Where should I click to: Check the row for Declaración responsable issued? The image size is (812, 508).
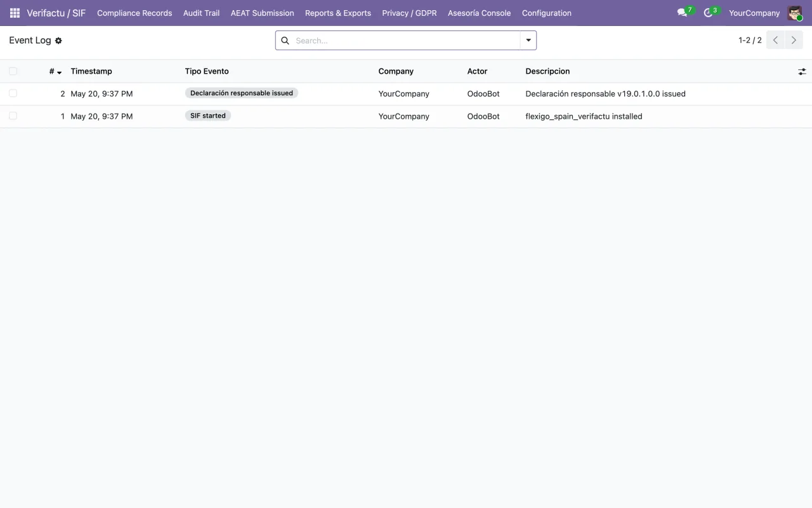pos(13,93)
